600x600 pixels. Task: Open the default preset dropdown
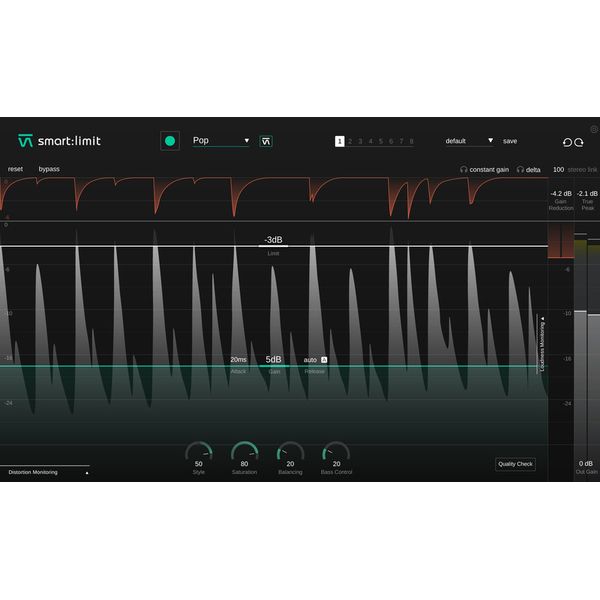coord(469,141)
